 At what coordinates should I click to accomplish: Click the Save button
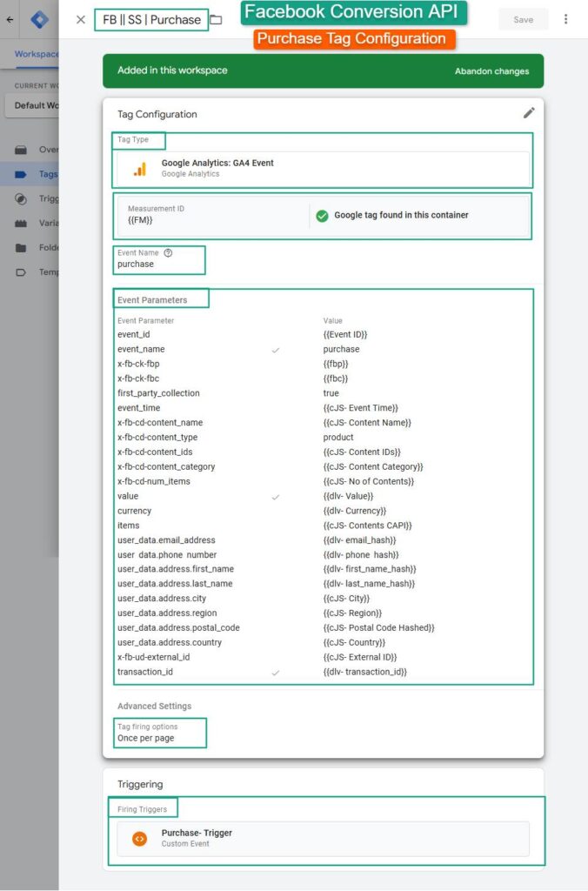[x=524, y=19]
